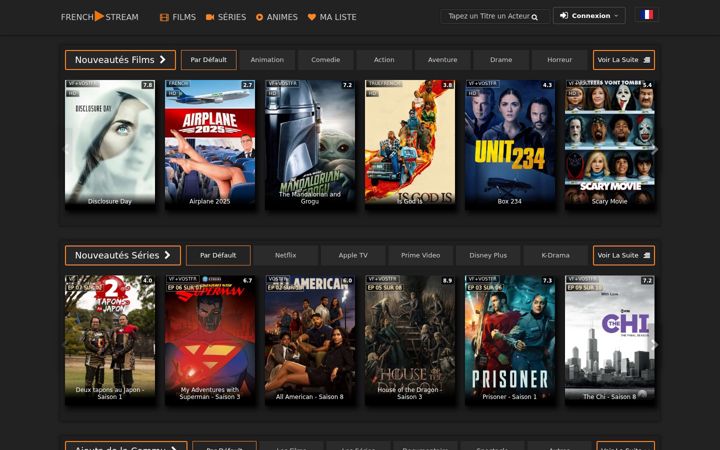Click the orange circle icon beside Animes
The image size is (720, 450).
pos(259,17)
